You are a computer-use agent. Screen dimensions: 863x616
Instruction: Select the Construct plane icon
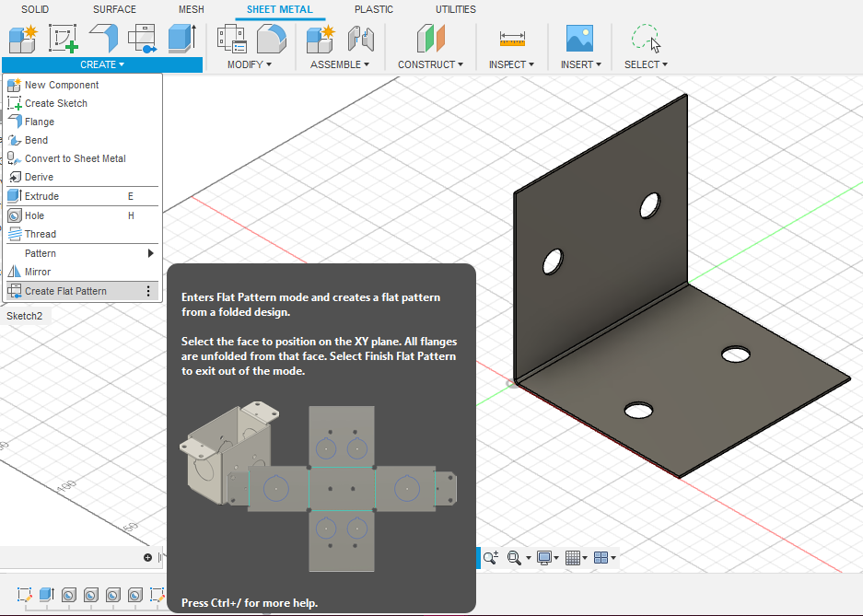pyautogui.click(x=430, y=39)
